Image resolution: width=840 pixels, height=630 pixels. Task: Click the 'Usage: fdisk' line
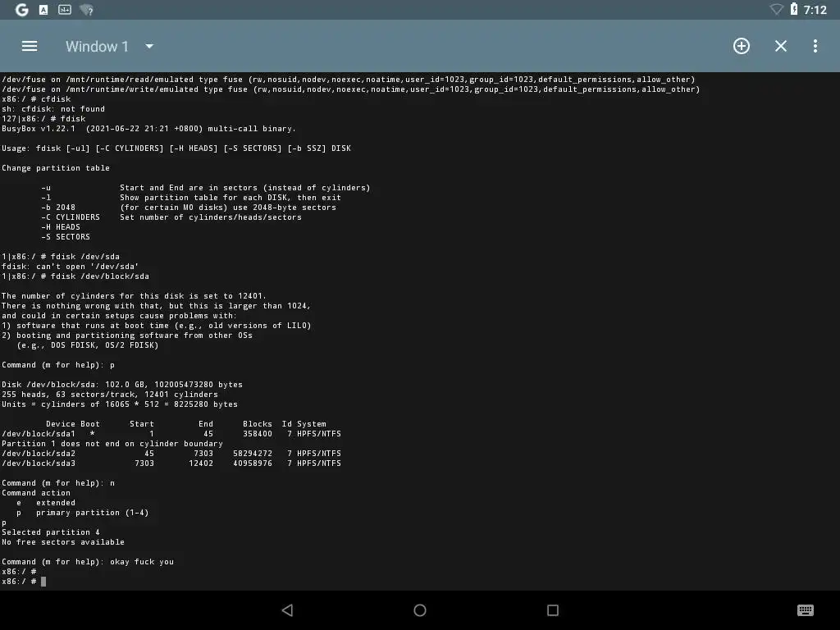[x=176, y=148]
